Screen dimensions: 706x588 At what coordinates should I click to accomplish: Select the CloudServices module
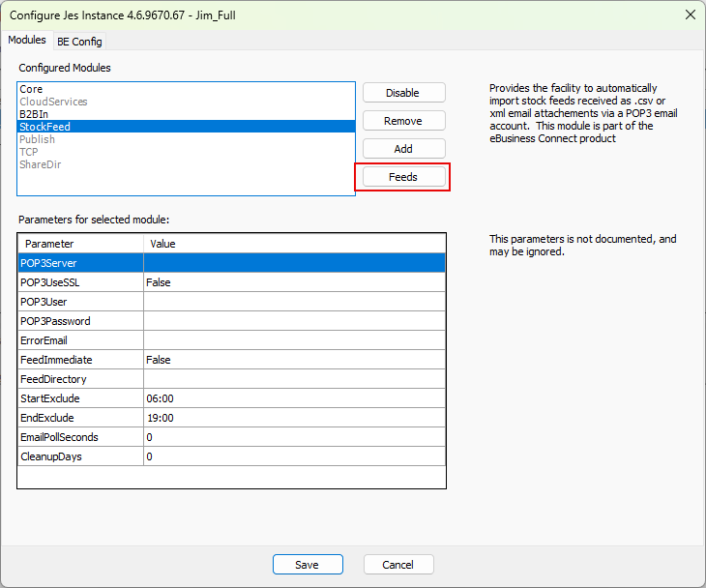(53, 102)
